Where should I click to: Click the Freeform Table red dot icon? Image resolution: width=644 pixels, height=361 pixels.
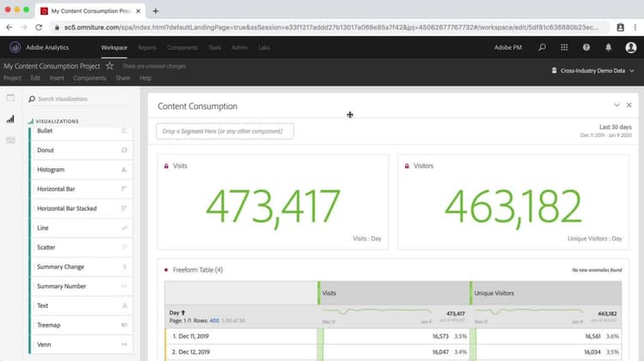[166, 270]
